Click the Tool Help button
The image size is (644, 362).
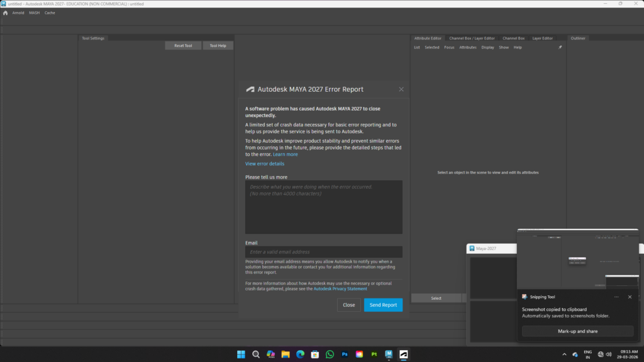click(x=218, y=45)
